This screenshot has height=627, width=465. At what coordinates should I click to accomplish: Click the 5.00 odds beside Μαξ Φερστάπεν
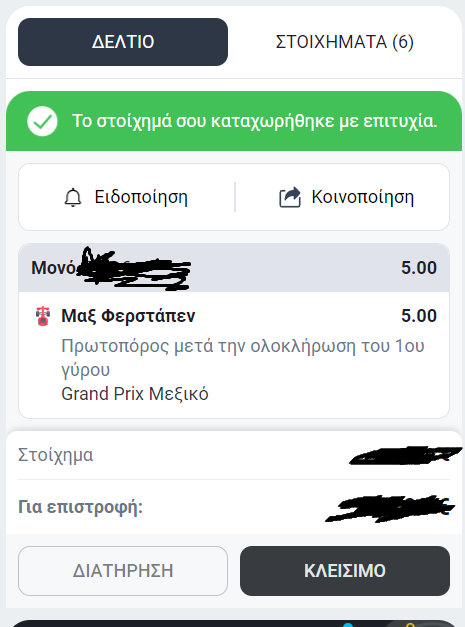tap(419, 316)
